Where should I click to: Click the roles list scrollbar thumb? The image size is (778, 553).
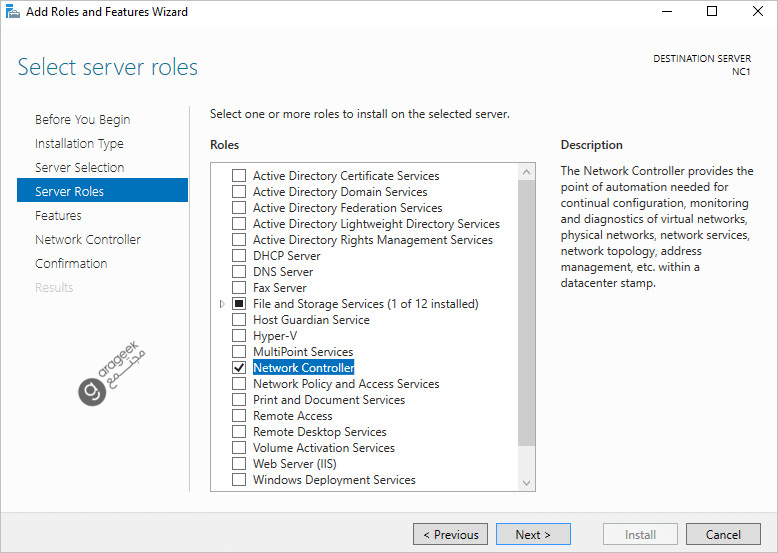527,310
